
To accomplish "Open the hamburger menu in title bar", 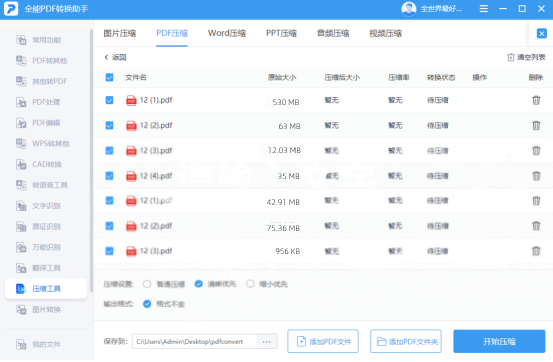I will (484, 8).
